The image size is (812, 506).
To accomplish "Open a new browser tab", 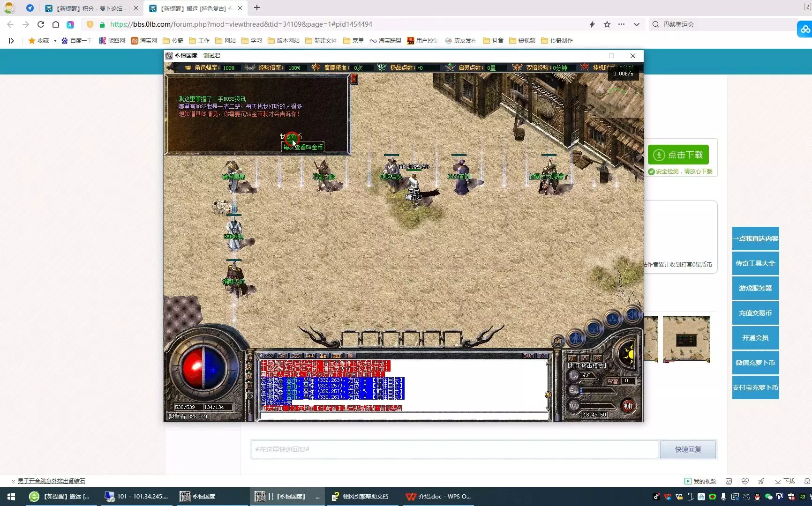I will click(x=257, y=8).
